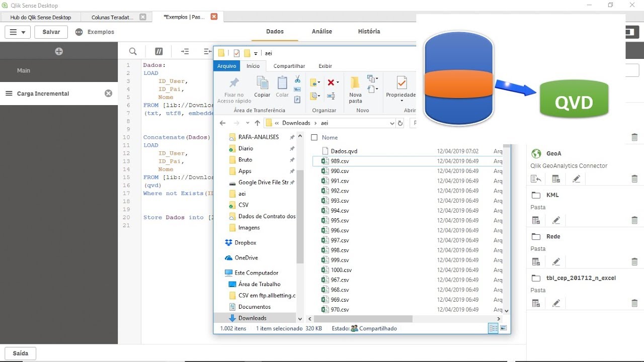Viewport: 644px width, 362px height.
Task: Switch Explorer to large icons view
Action: tap(503, 328)
